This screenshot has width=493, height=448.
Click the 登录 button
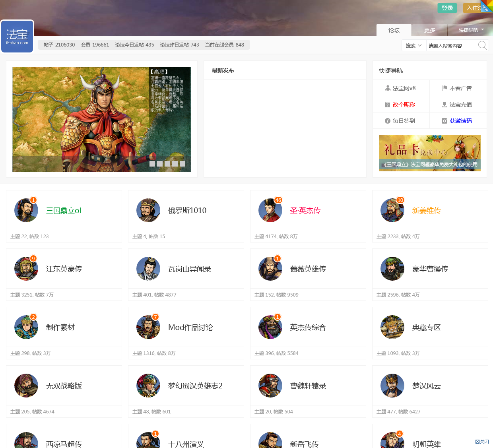coord(447,8)
